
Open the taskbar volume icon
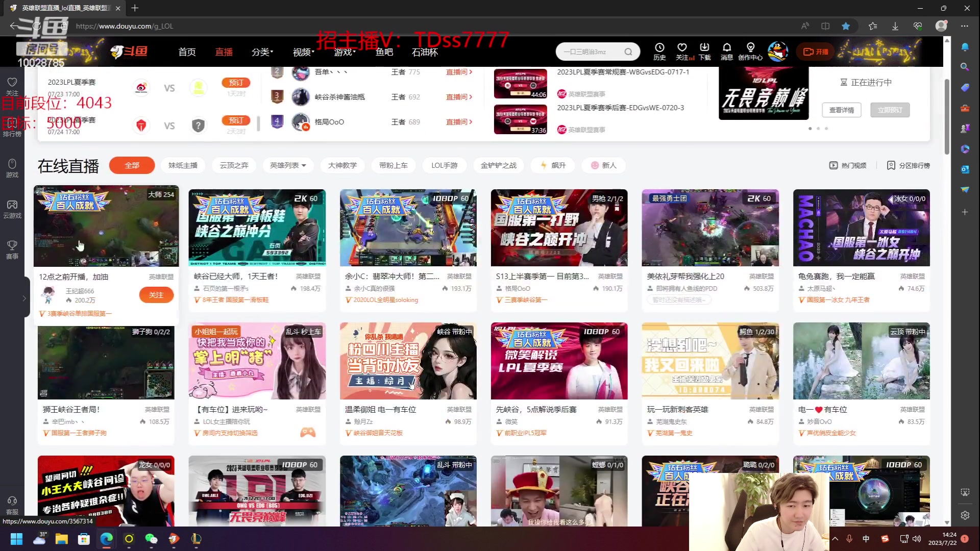pyautogui.click(x=917, y=539)
